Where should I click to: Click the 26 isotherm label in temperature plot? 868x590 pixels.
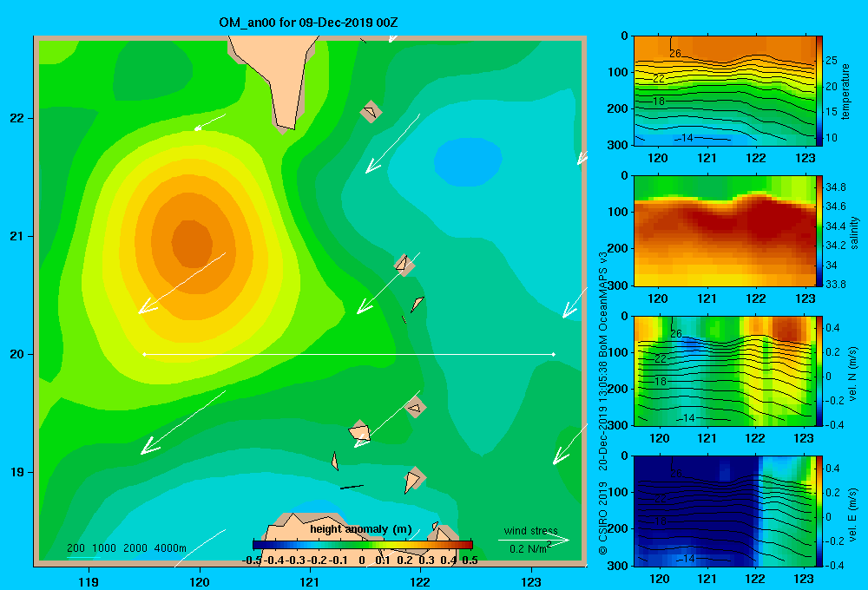pos(675,53)
